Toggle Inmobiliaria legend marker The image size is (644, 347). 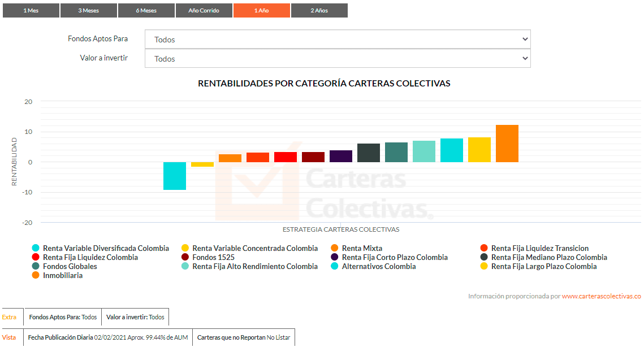coord(36,275)
